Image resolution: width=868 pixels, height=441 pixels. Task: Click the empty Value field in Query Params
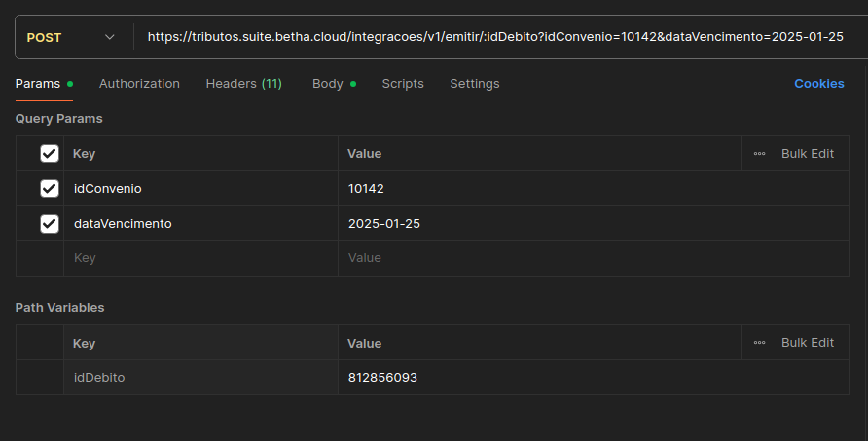[x=594, y=258]
